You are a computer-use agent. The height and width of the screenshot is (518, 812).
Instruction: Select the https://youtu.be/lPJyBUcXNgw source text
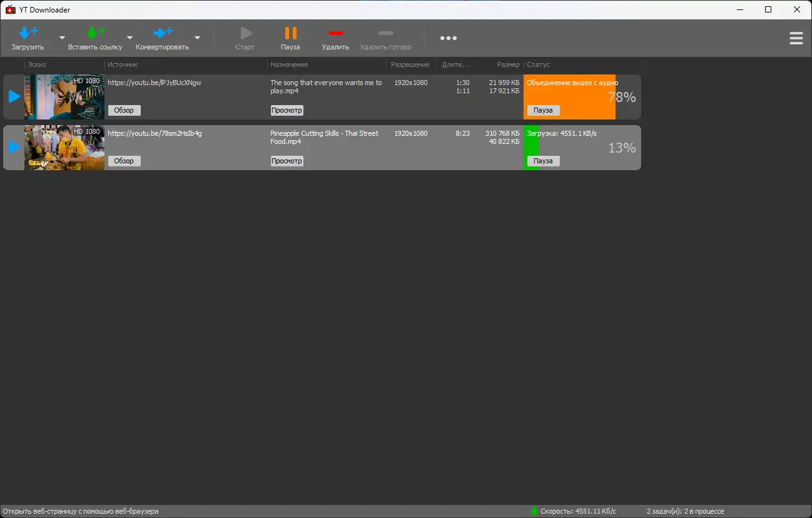tap(155, 83)
